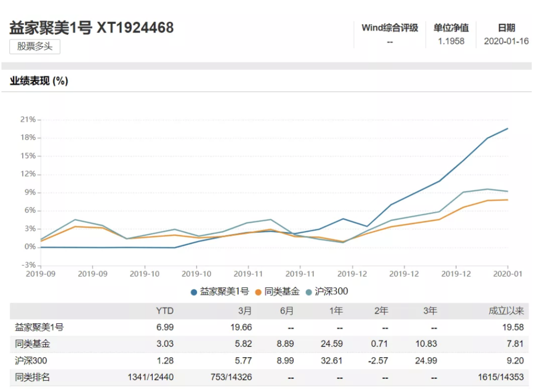Select the 益家聚美1号 table row label

(39, 327)
